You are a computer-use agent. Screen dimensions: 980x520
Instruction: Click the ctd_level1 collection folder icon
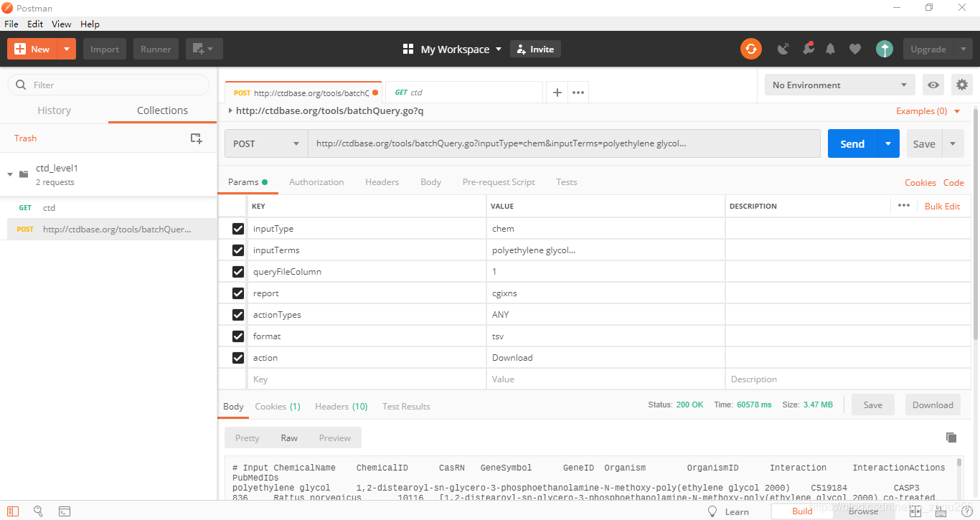(24, 174)
